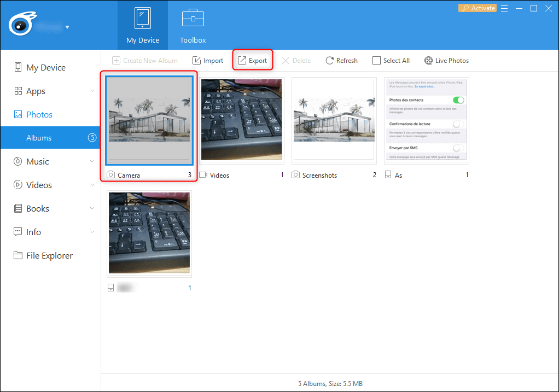Click the blurred album device icon
The height and width of the screenshot is (392, 559).
click(x=111, y=288)
